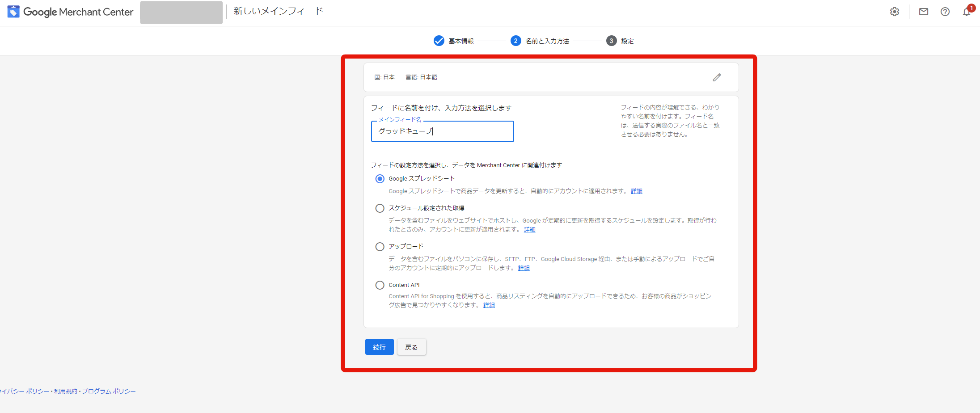
Task: Select the Google スプレッドシート radio button
Action: (x=380, y=179)
